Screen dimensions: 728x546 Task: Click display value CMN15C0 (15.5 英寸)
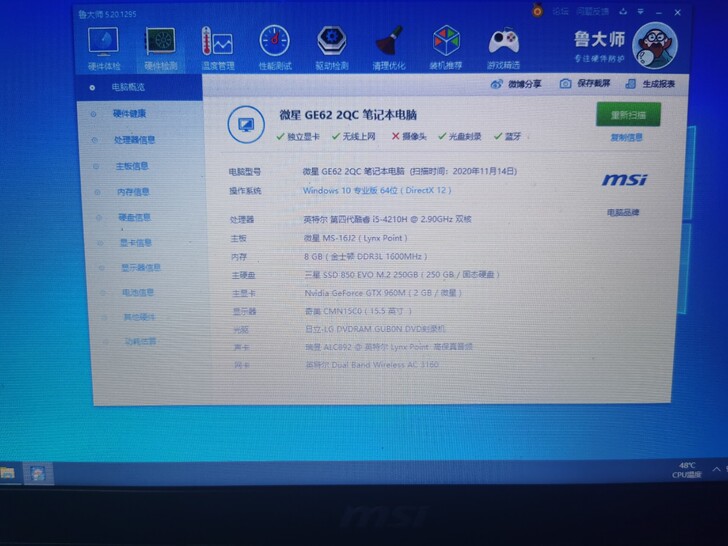pyautogui.click(x=358, y=311)
